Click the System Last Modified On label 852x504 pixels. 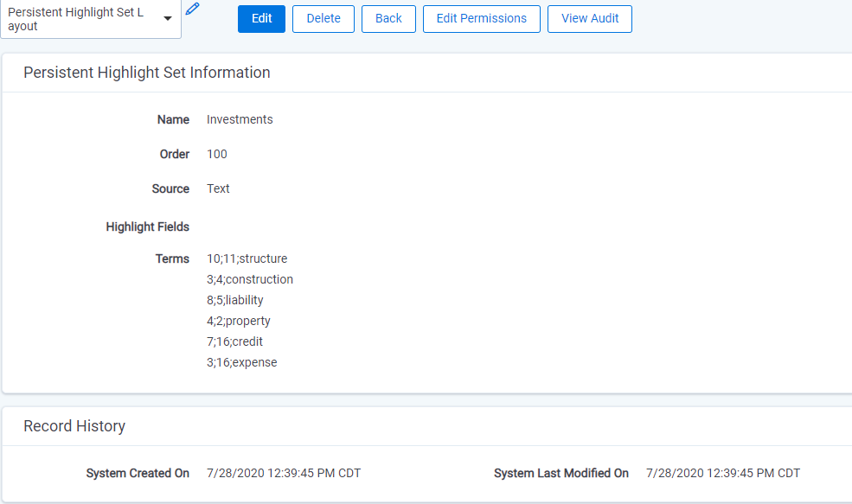[561, 473]
